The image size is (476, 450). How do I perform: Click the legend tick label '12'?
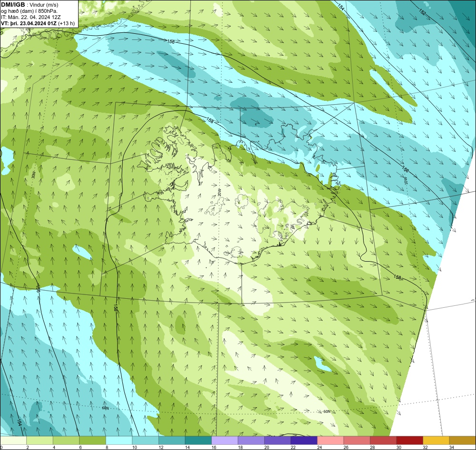coord(161,447)
